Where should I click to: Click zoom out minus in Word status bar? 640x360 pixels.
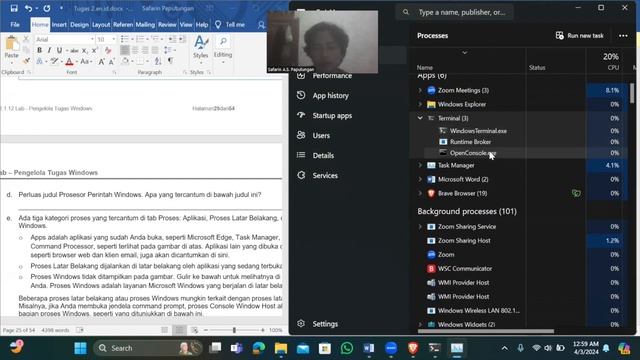206,330
